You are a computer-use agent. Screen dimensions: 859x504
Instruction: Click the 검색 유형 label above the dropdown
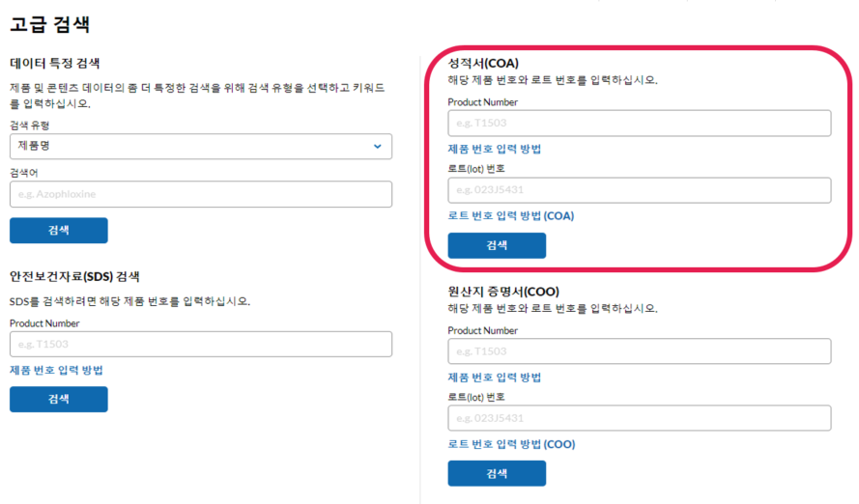tap(30, 126)
